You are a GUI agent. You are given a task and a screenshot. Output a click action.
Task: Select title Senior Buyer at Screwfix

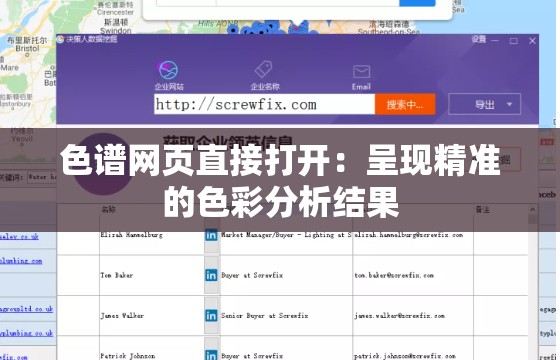tap(264, 316)
